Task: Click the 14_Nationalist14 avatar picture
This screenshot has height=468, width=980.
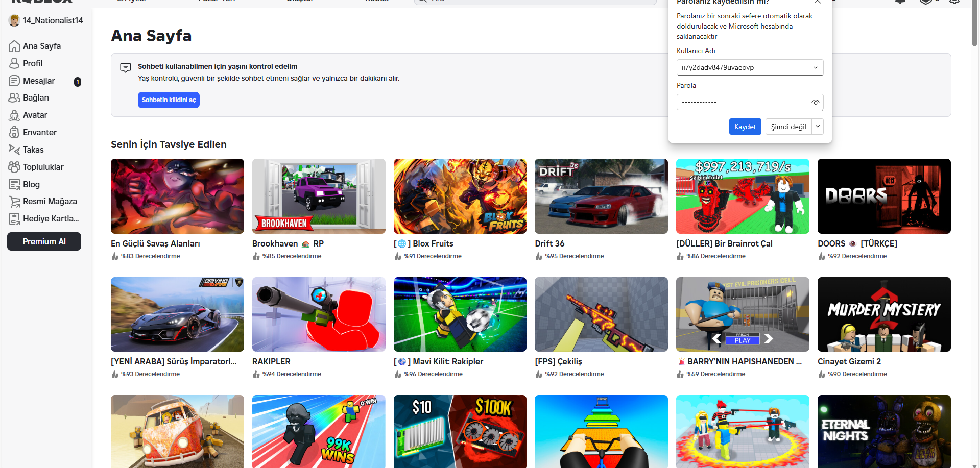Action: 14,20
